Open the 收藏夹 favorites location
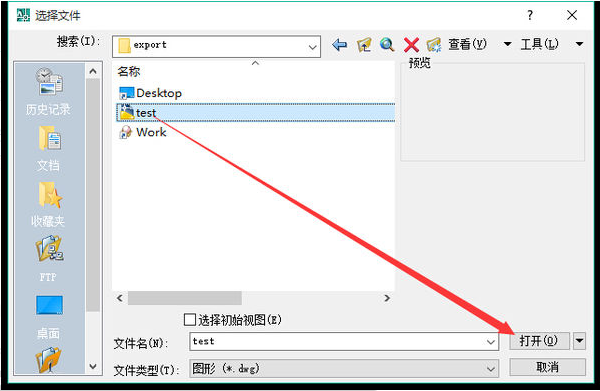This screenshot has width=600, height=391. [x=49, y=205]
